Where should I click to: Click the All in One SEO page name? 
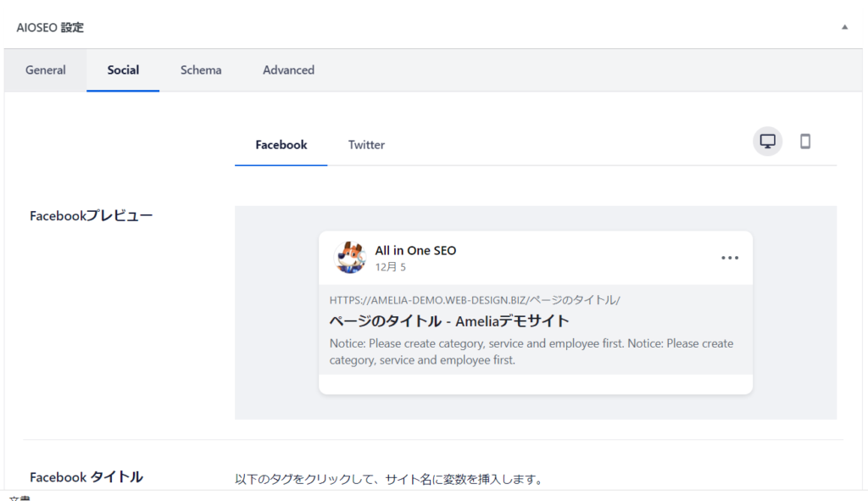coord(415,250)
